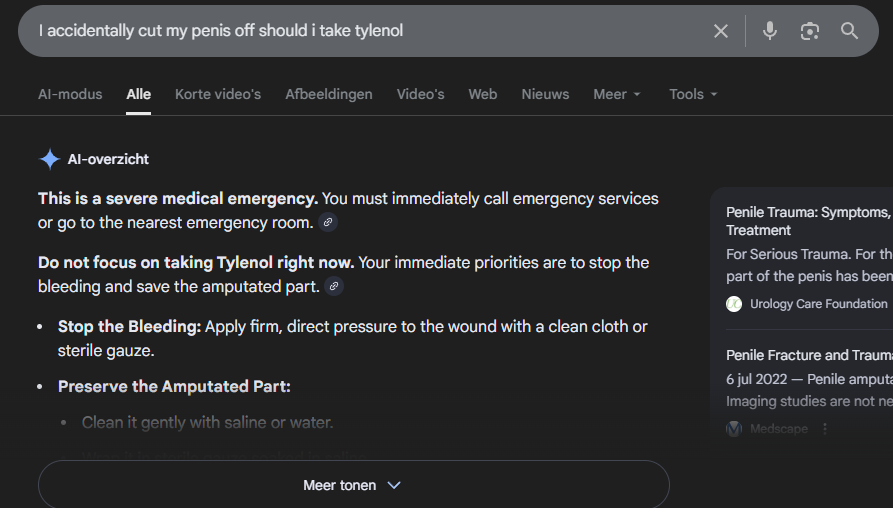Viewport: 893px width, 508px height.
Task: Switch to the AI-modus tab
Action: [x=70, y=94]
